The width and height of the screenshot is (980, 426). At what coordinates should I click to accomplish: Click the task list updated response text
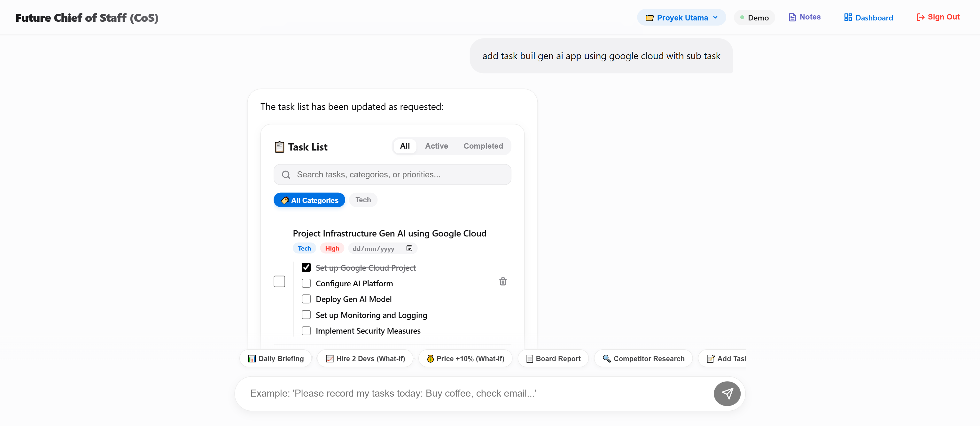[x=352, y=107]
